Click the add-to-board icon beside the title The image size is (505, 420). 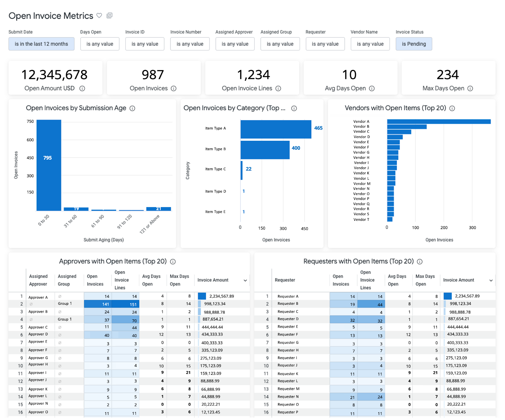[110, 15]
